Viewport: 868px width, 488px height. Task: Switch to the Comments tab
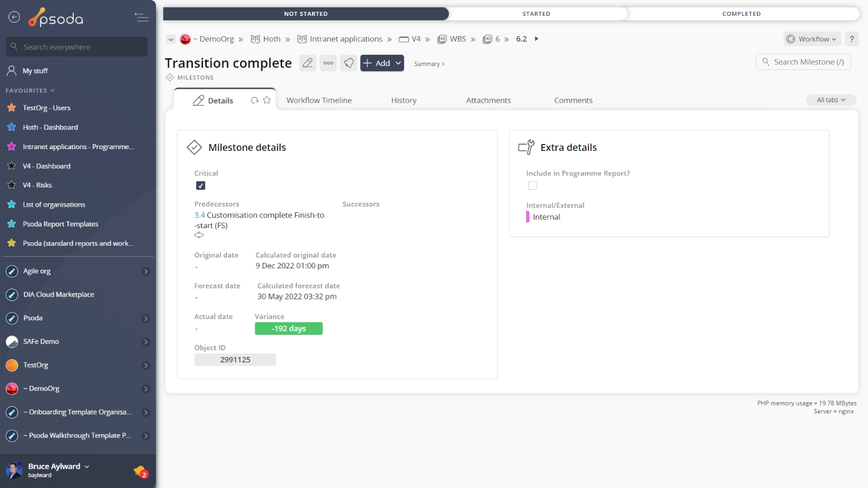click(573, 100)
